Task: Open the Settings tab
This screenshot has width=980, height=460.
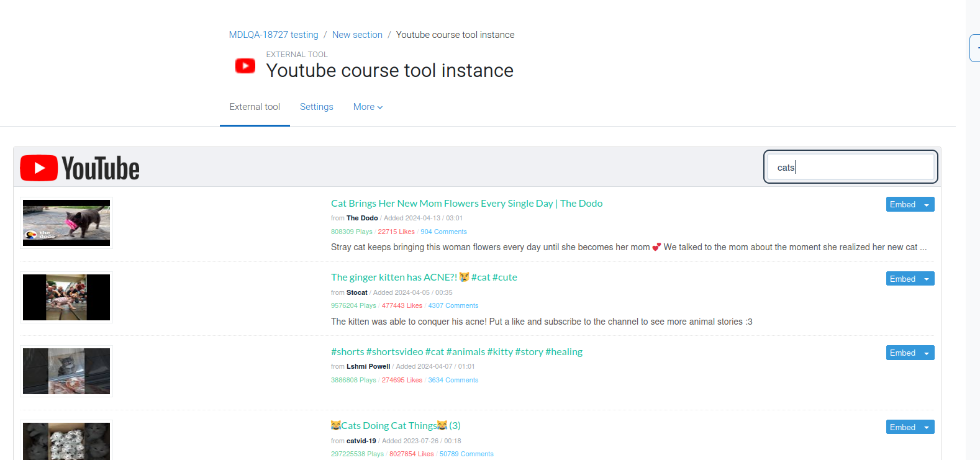Action: coord(317,107)
